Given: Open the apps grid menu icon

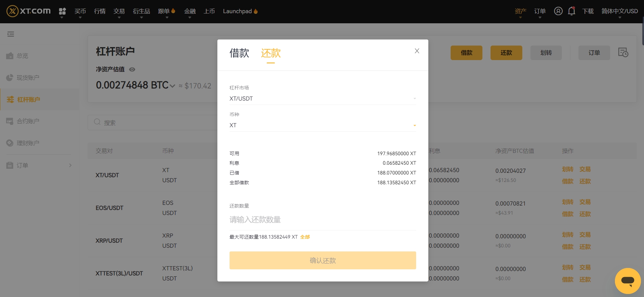Looking at the screenshot, I should [62, 11].
